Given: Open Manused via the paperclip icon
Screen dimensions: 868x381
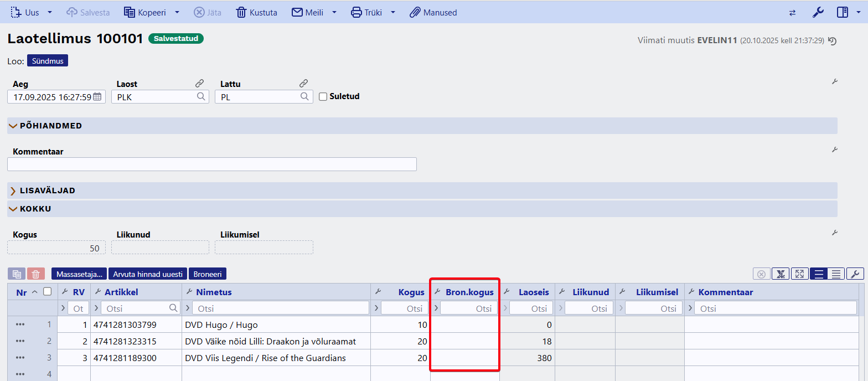Looking at the screenshot, I should (415, 12).
